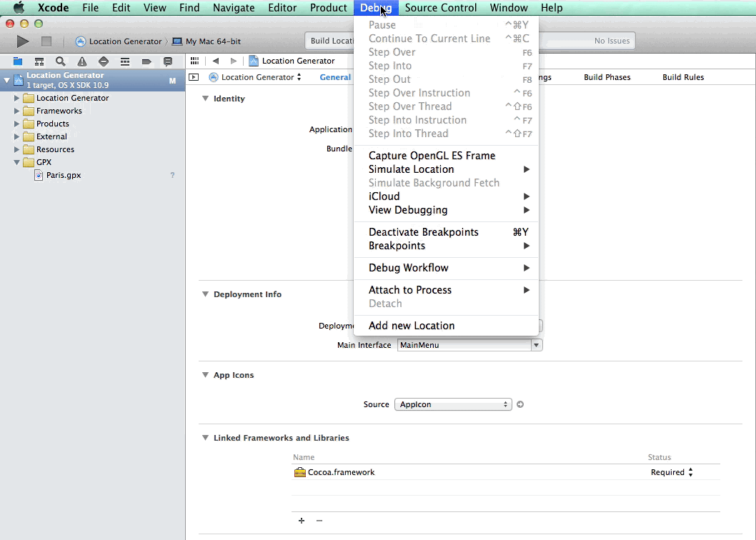The image size is (756, 540).
Task: Open the Xcode application menu
Action: (x=53, y=8)
